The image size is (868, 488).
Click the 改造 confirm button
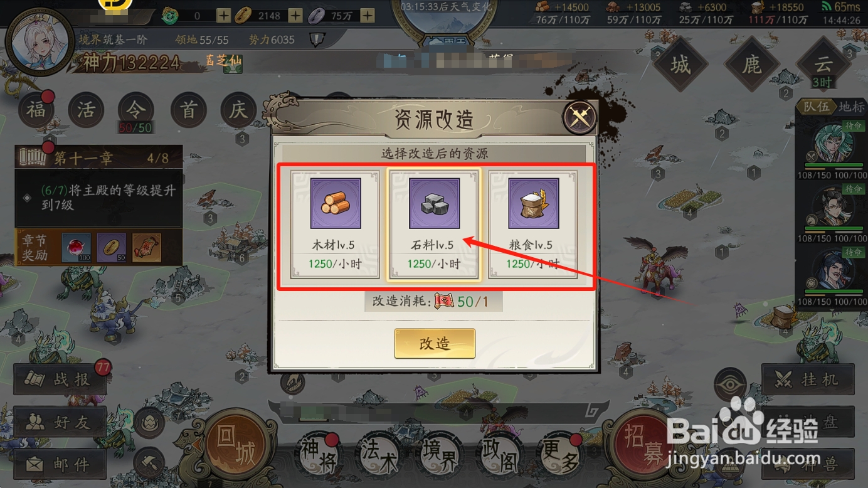coord(435,343)
